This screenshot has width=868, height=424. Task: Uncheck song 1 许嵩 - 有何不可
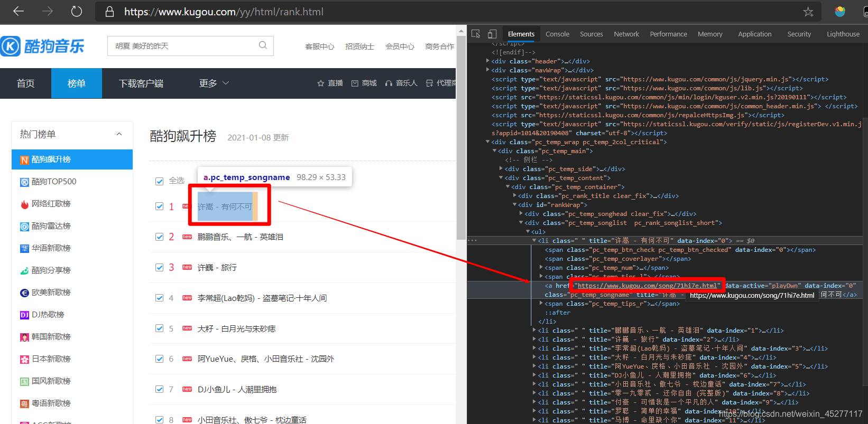(x=159, y=206)
